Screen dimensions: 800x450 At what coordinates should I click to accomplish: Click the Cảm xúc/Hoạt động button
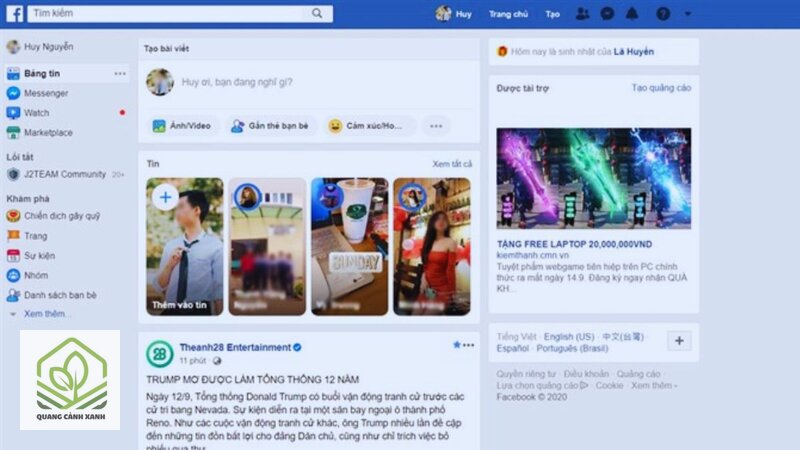pos(369,126)
